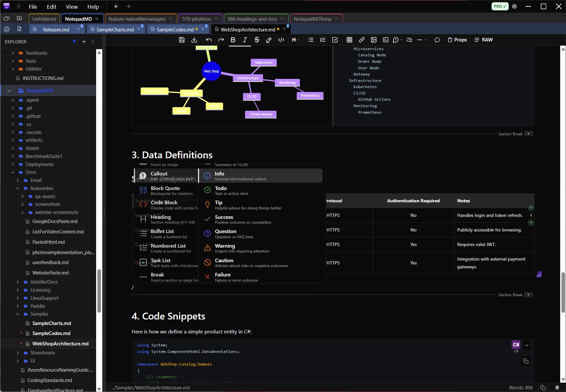Open the View menu

tap(72, 6)
